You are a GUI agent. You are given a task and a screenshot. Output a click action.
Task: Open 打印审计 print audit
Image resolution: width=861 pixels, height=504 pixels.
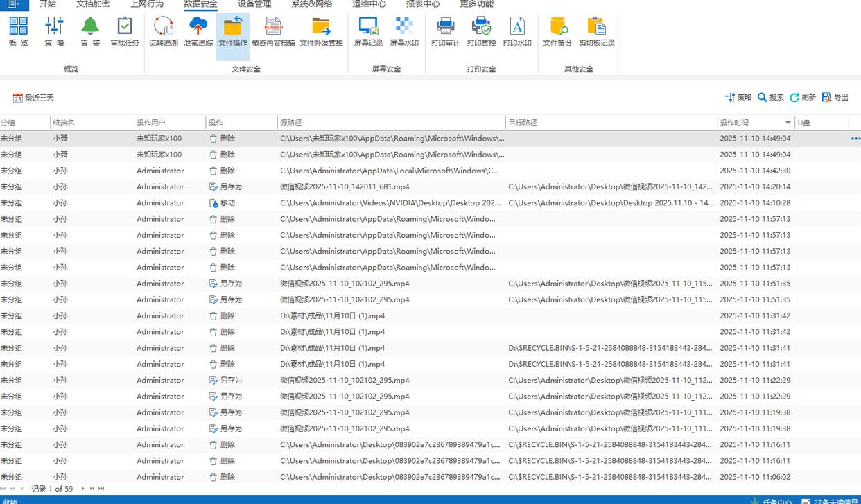click(x=445, y=32)
